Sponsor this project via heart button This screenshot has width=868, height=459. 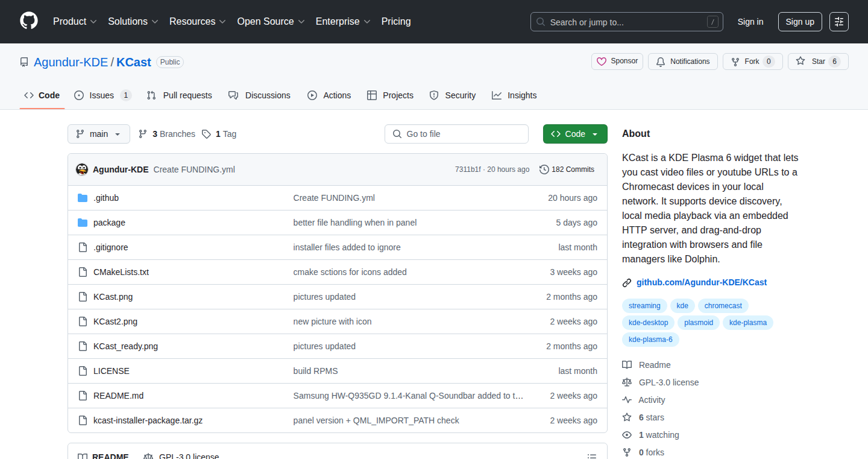click(x=617, y=62)
